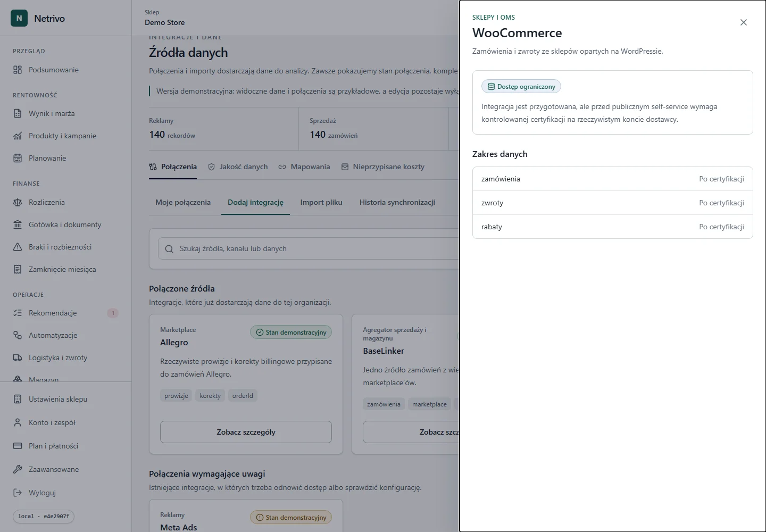Click the Plan i płatności card icon
The image size is (766, 532).
pyautogui.click(x=18, y=446)
